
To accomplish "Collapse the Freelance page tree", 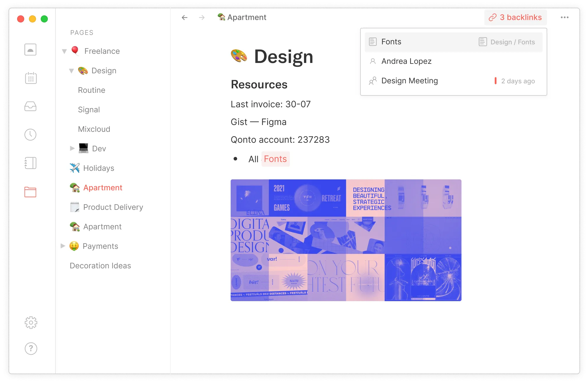I will pos(64,51).
